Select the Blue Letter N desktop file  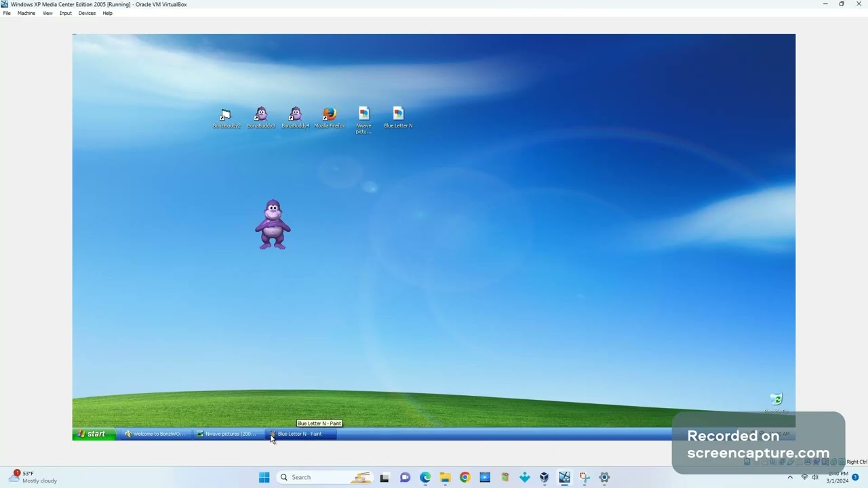[398, 117]
